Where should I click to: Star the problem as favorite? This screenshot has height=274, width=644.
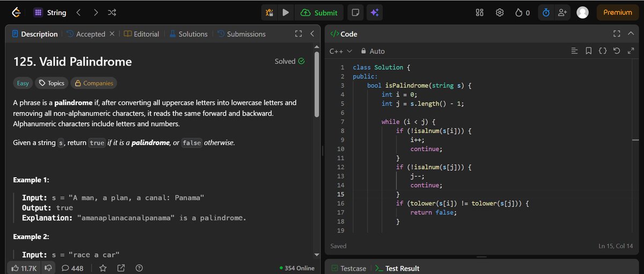coord(103,268)
